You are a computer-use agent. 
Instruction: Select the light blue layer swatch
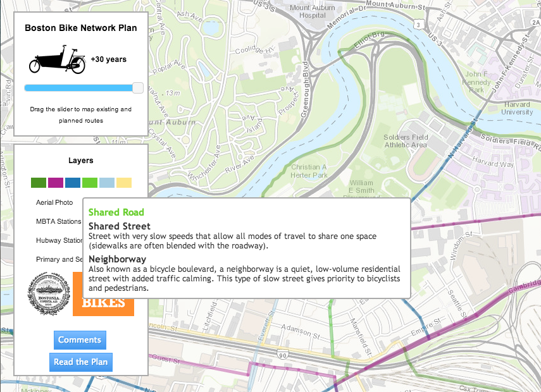(x=107, y=183)
